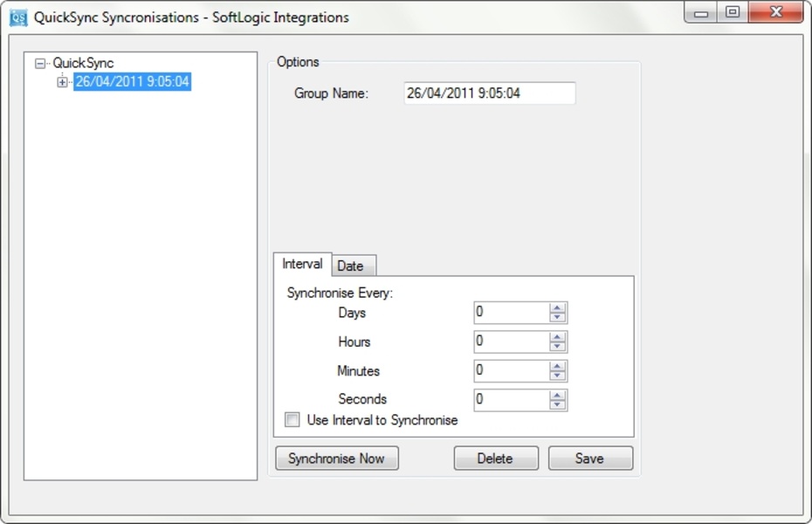Click the Synchronise Now button
Image resolution: width=812 pixels, height=524 pixels.
click(337, 458)
